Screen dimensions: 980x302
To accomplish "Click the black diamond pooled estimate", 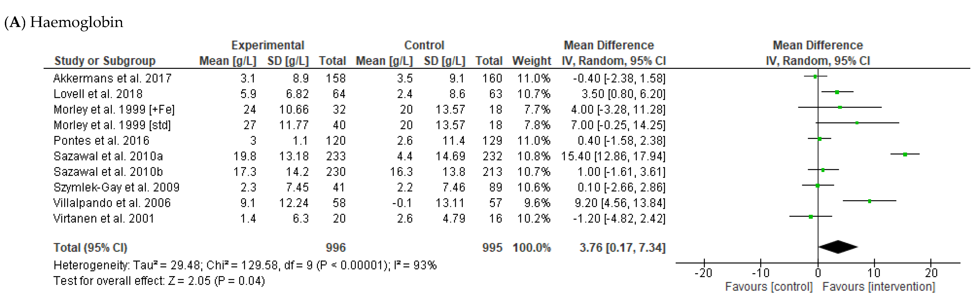I will click(x=838, y=247).
